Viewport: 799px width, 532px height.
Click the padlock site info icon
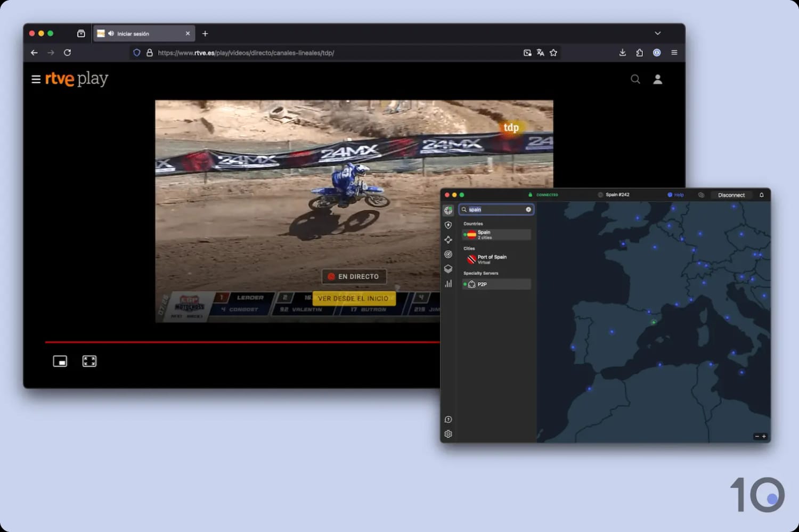tap(150, 53)
